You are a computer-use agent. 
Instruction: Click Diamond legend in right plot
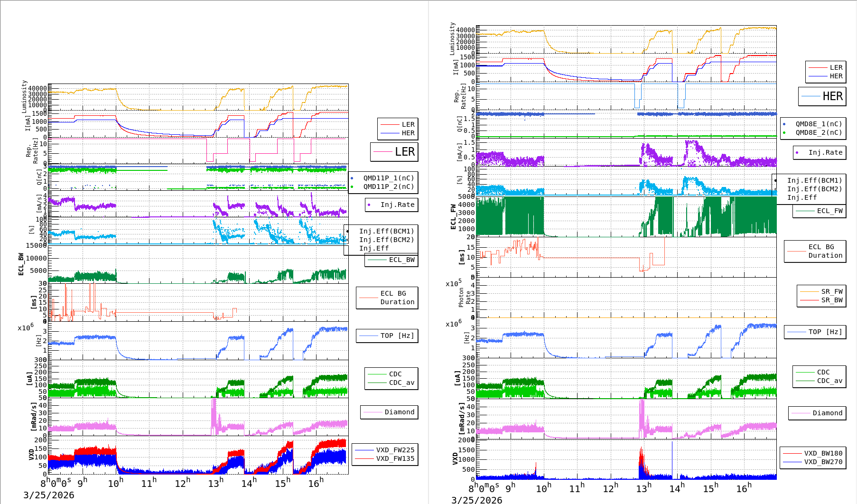point(827,413)
